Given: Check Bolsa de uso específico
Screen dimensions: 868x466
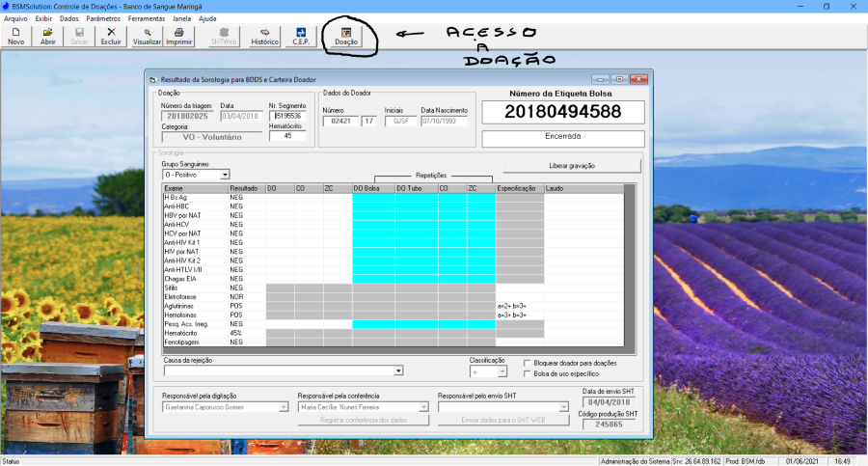Looking at the screenshot, I should pyautogui.click(x=527, y=373).
